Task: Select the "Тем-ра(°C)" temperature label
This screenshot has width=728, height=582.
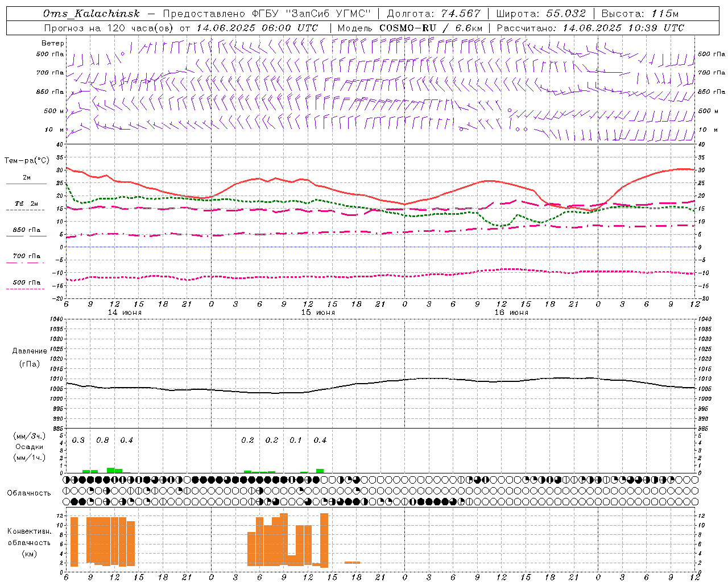Action: [27, 161]
